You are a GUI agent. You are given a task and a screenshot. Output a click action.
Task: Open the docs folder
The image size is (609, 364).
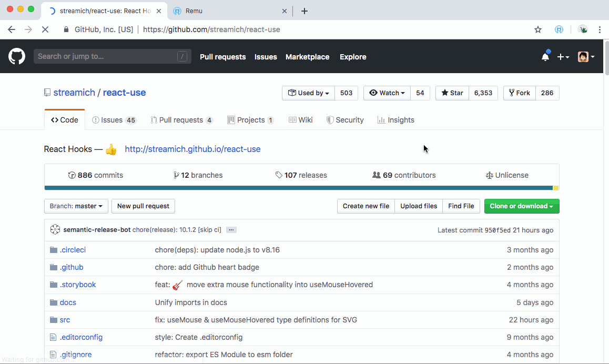pyautogui.click(x=68, y=302)
